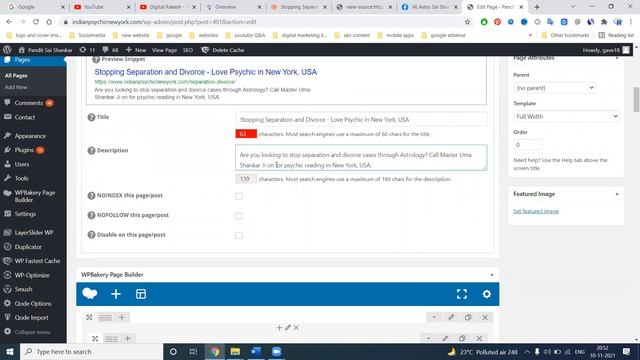640x360 pixels.
Task: Tick Disable on this page/post checkbox
Action: (239, 236)
